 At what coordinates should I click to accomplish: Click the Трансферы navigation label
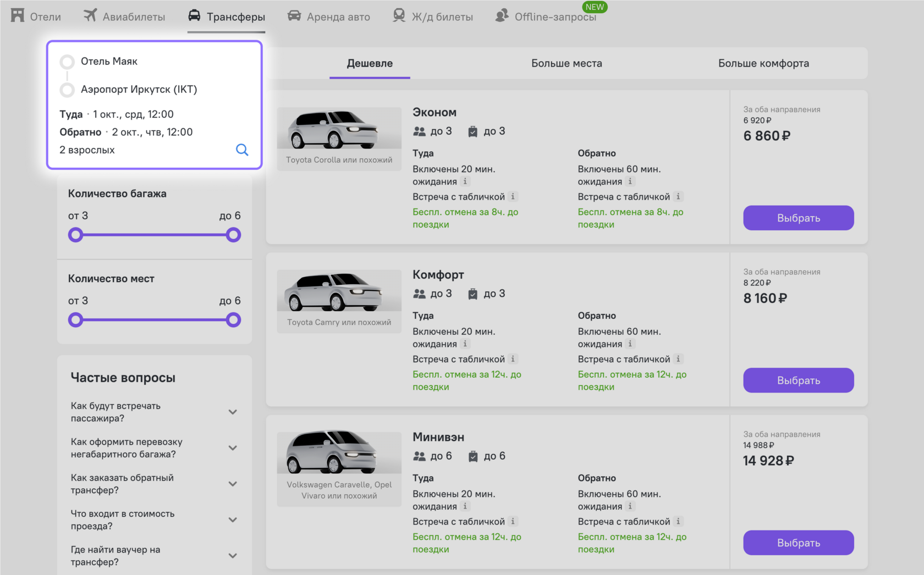(236, 16)
